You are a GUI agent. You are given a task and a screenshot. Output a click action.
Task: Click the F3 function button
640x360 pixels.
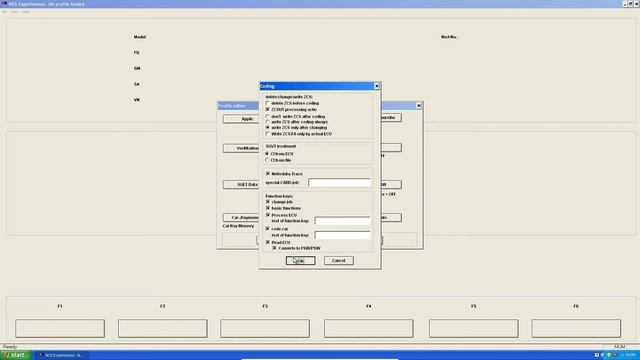pyautogui.click(x=265, y=329)
